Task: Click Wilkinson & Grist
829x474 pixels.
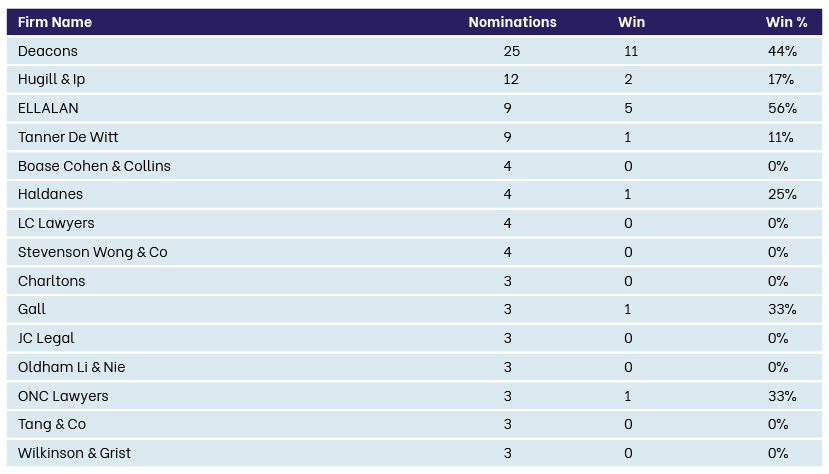Action: pyautogui.click(x=74, y=453)
